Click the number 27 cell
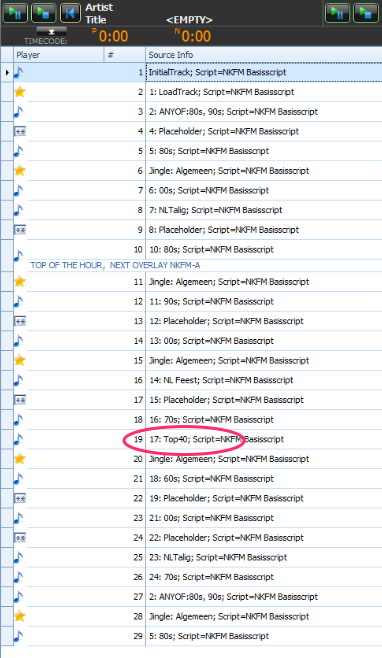The width and height of the screenshot is (382, 658). click(138, 596)
